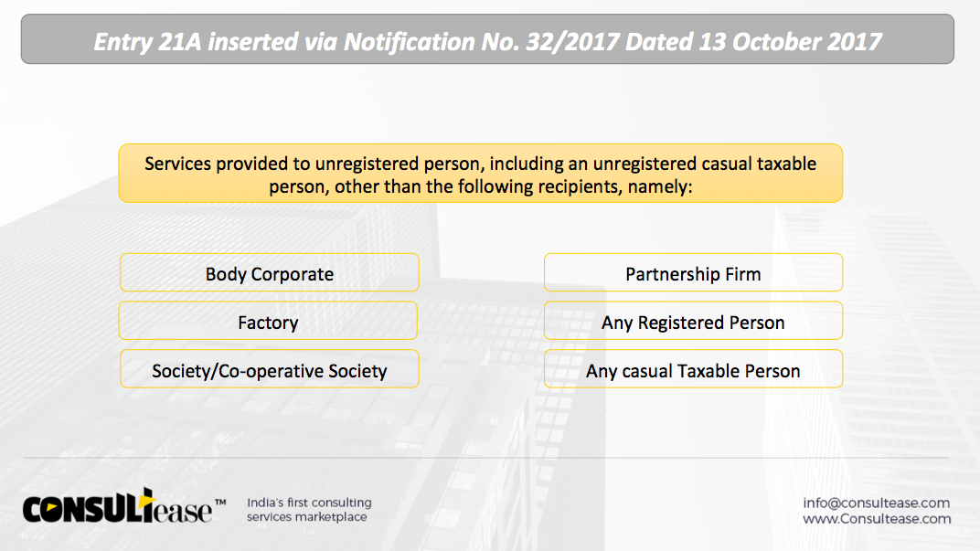
Task: Click the yellow Services provided to unregistered person box
Action: (481, 173)
